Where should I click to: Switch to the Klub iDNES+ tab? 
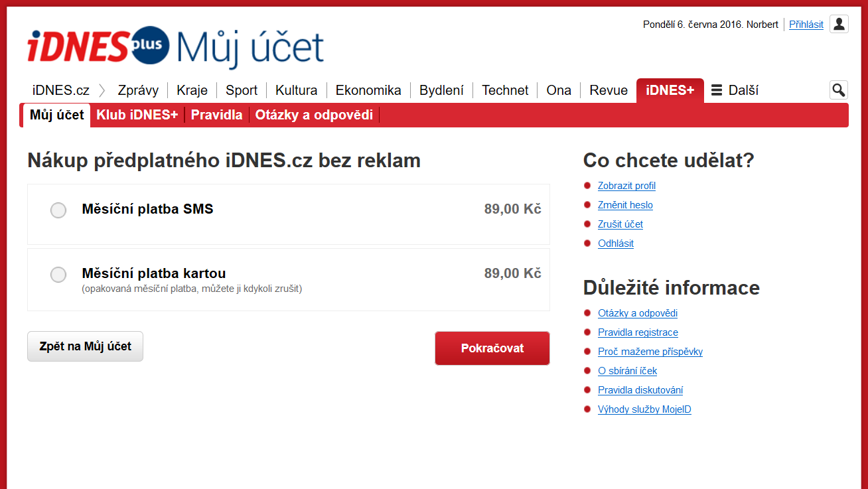point(137,115)
